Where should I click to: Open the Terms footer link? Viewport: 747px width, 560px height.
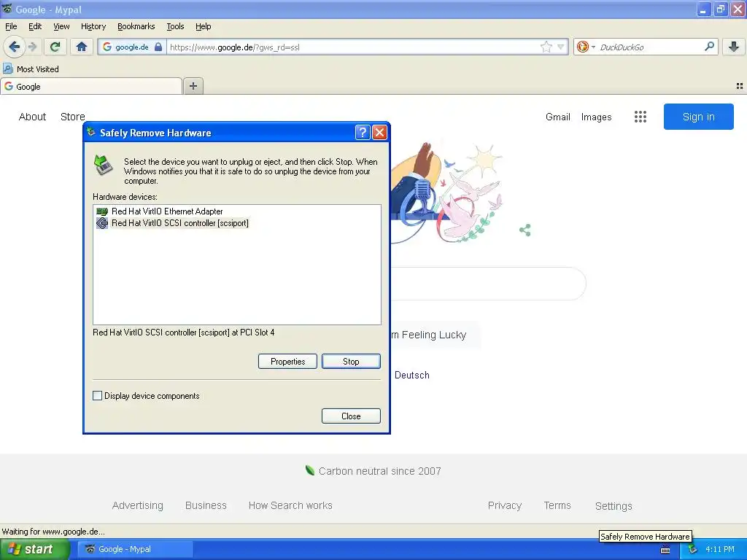pos(557,506)
